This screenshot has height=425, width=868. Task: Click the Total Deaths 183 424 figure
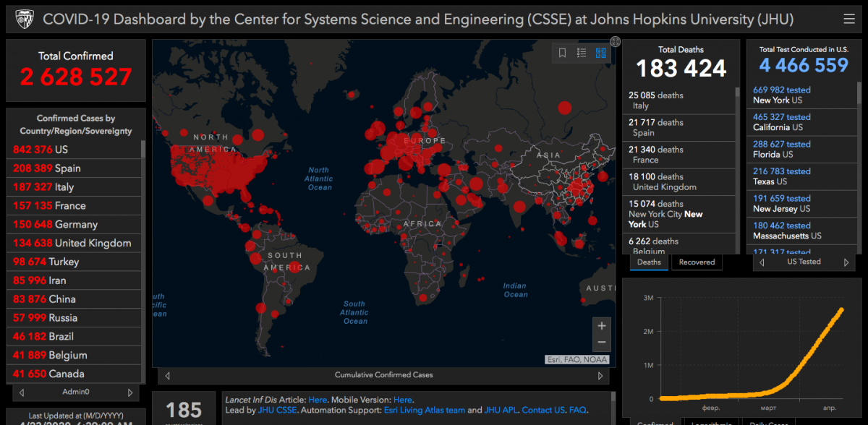[x=681, y=69]
